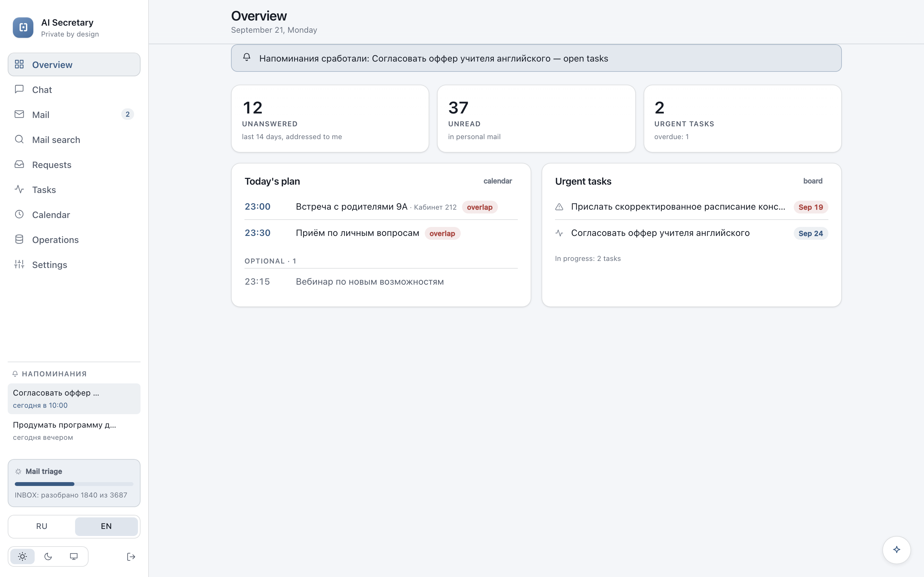
Task: Open the 12 Unanswered stats card
Action: [330, 119]
